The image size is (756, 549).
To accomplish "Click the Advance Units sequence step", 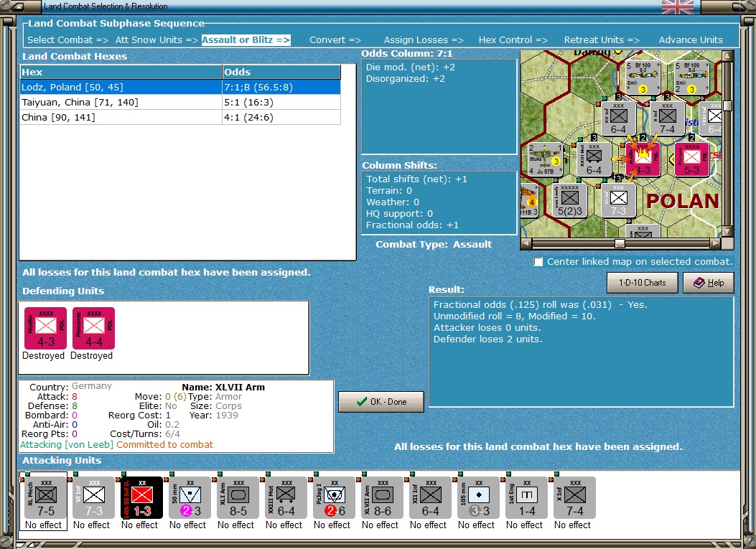I will tap(691, 40).
